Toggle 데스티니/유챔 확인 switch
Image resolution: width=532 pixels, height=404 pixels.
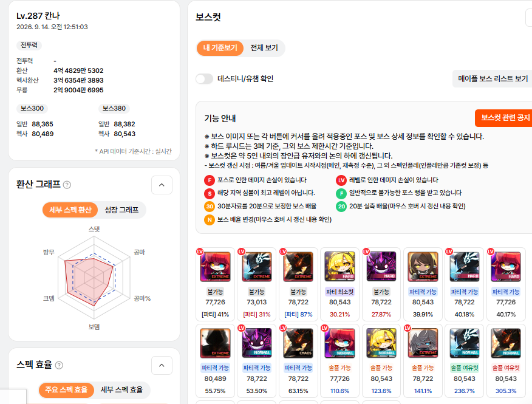pyautogui.click(x=204, y=79)
